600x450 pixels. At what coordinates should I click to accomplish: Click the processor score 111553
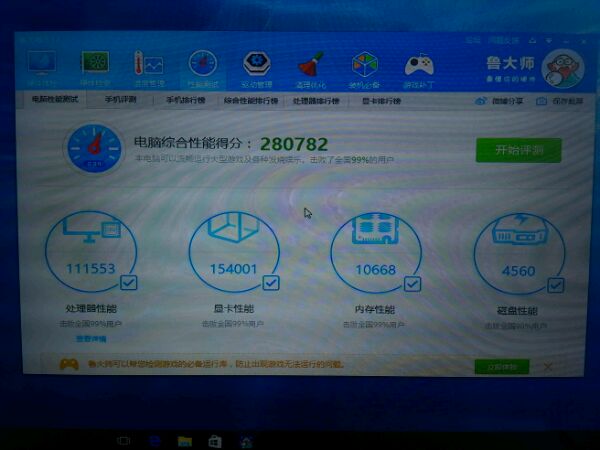pyautogui.click(x=91, y=269)
